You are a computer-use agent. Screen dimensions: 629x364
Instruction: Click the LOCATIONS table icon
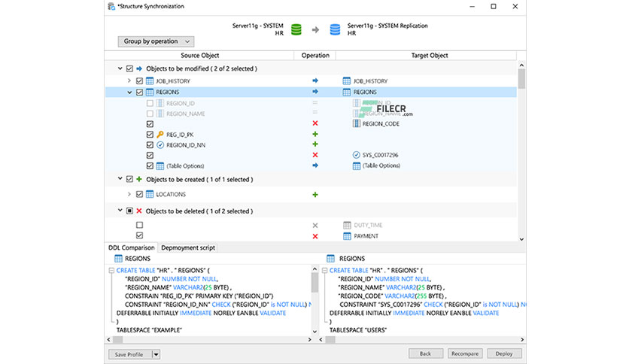(x=150, y=195)
